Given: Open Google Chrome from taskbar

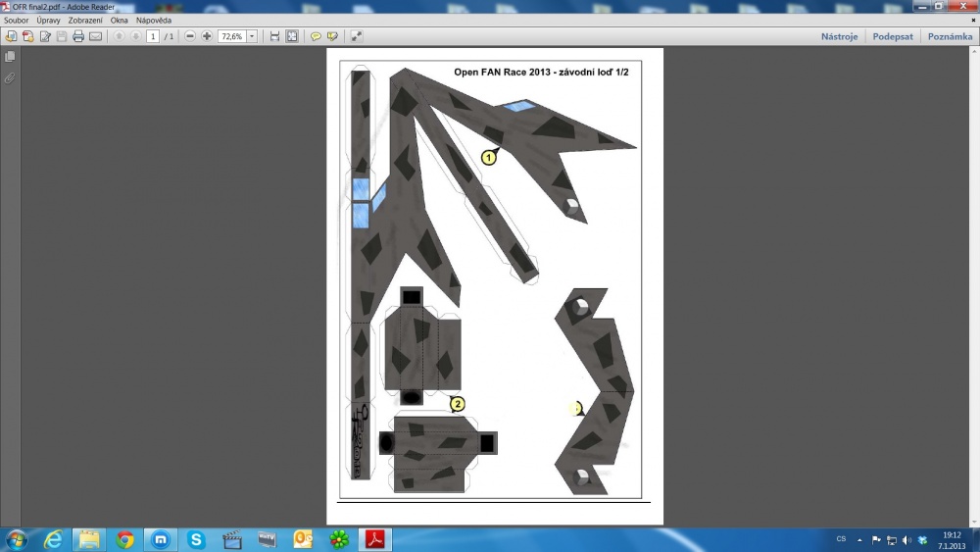Looking at the screenshot, I should tap(125, 539).
